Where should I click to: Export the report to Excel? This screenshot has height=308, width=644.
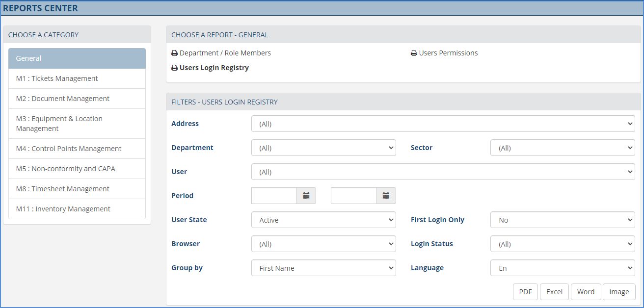(554, 291)
